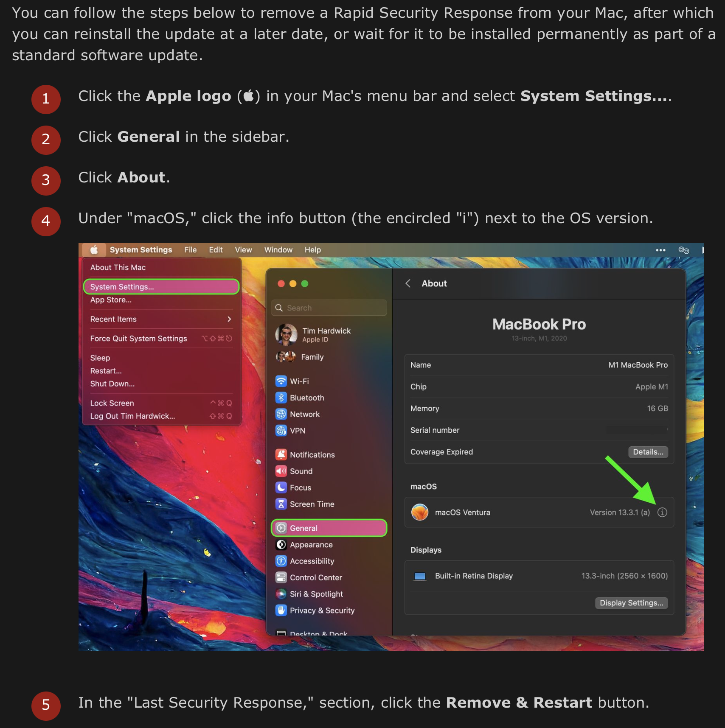725x728 pixels.
Task: Click the Siri & Spotlight icon
Action: [x=281, y=594]
